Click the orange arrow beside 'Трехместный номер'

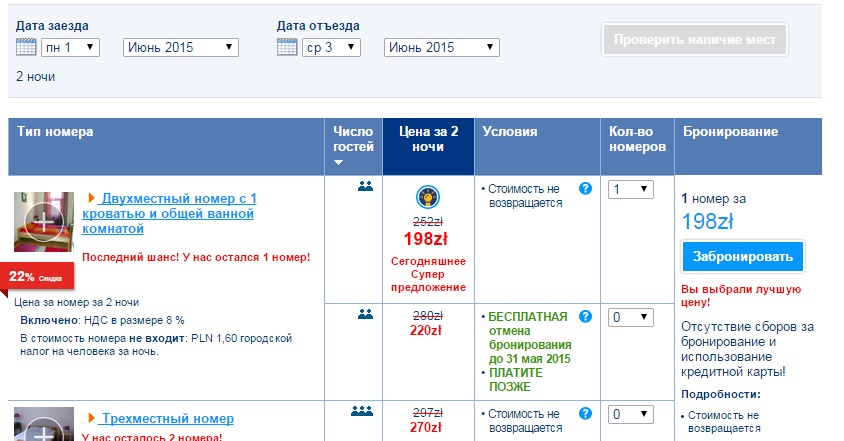92,418
